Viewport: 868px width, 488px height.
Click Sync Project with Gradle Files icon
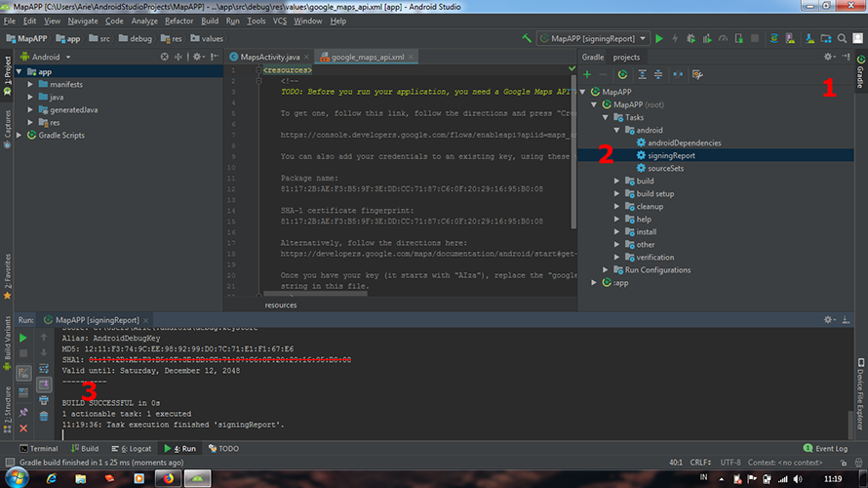[774, 39]
